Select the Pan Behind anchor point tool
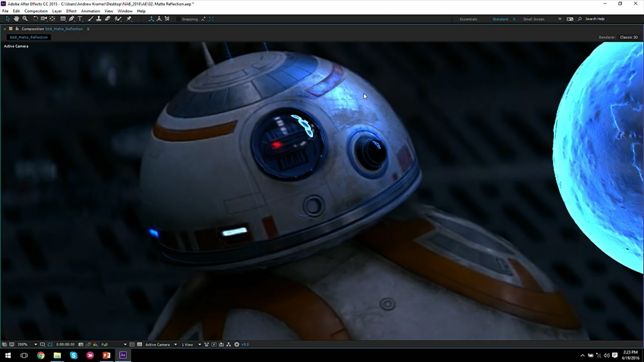Screen dimensions: 644x362 coord(52,19)
